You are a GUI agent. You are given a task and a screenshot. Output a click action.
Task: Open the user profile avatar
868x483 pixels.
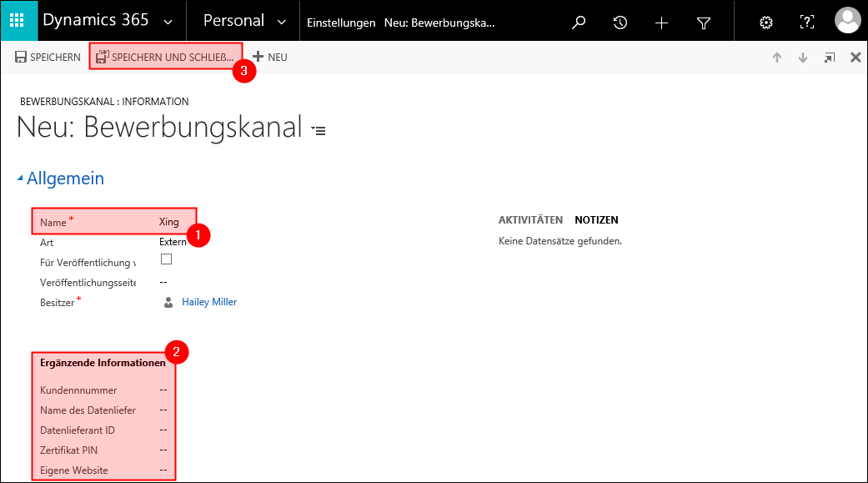click(x=847, y=21)
